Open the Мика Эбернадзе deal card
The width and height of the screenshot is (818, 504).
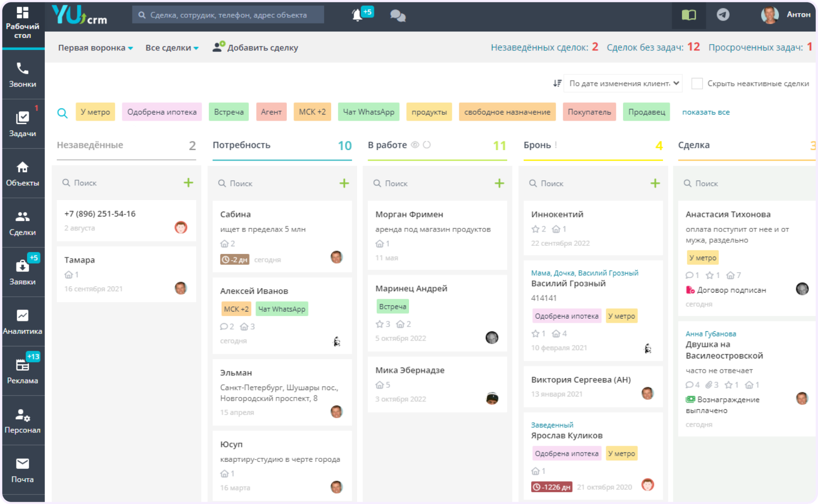[437, 384]
